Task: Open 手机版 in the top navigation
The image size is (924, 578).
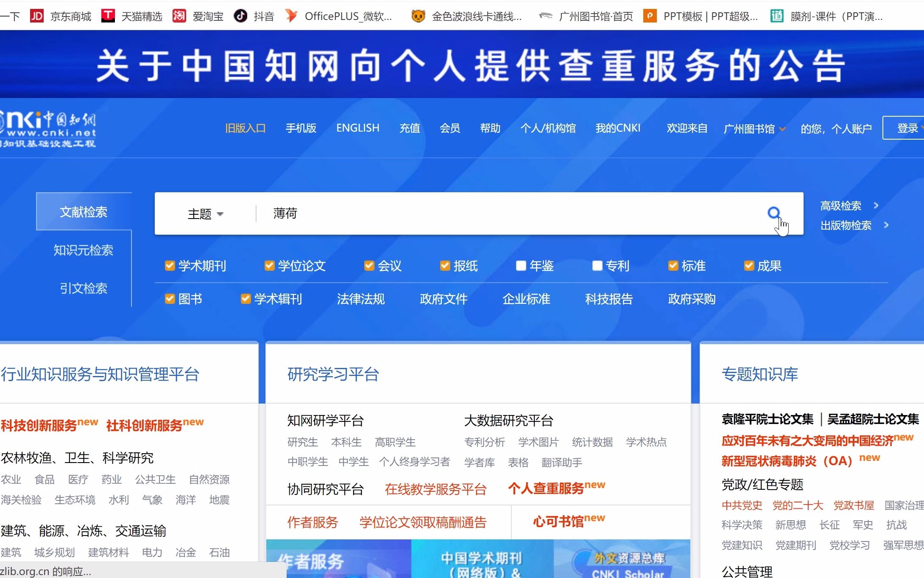Action: [x=301, y=128]
